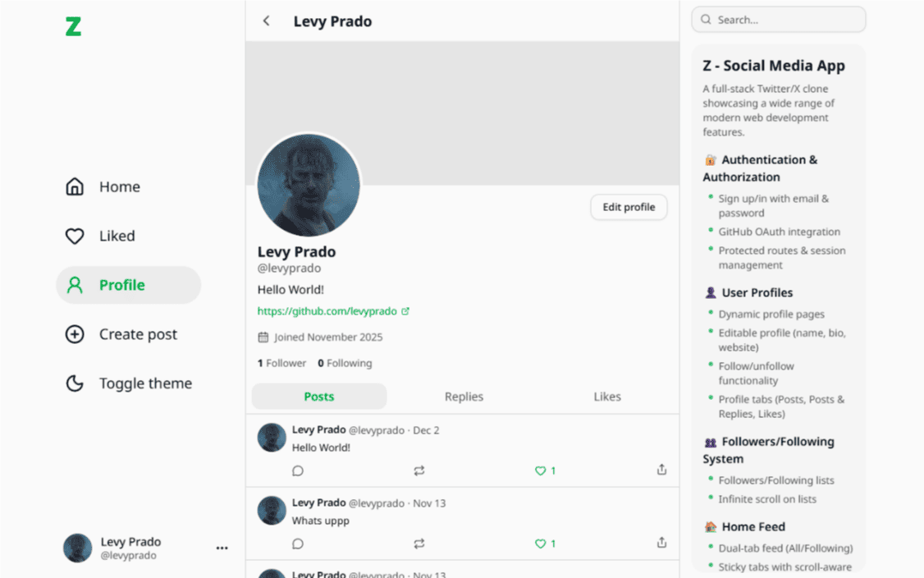View the 1 Follower list
924x578 pixels.
(x=281, y=363)
